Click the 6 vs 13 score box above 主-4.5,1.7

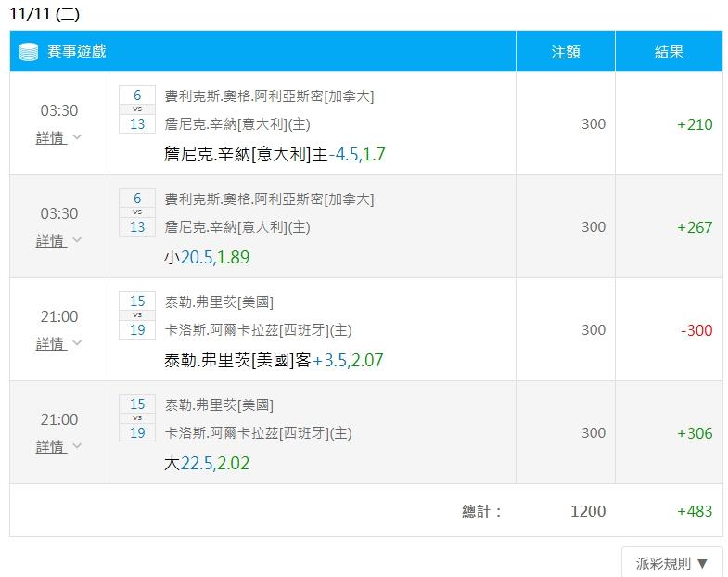point(137,109)
